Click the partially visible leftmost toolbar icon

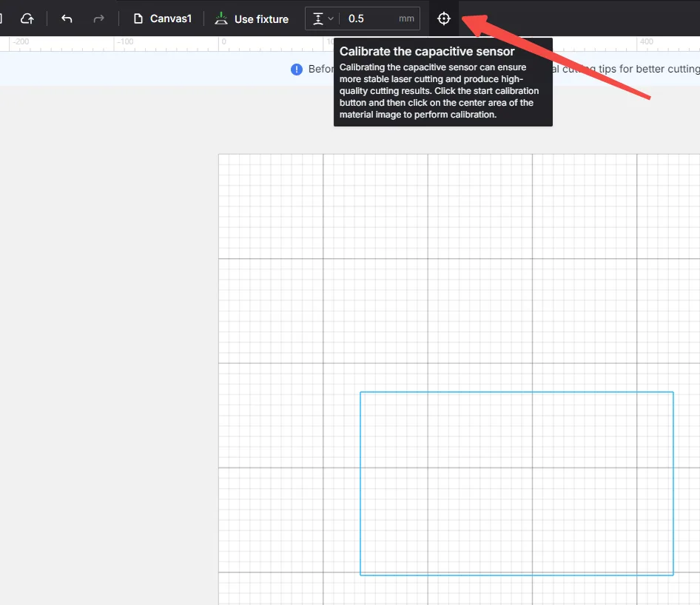click(x=1, y=18)
